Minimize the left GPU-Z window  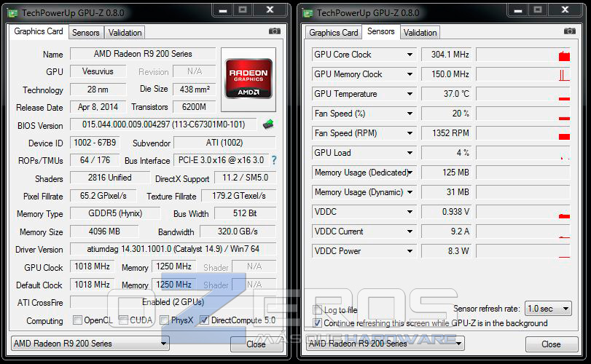pyautogui.click(x=223, y=10)
